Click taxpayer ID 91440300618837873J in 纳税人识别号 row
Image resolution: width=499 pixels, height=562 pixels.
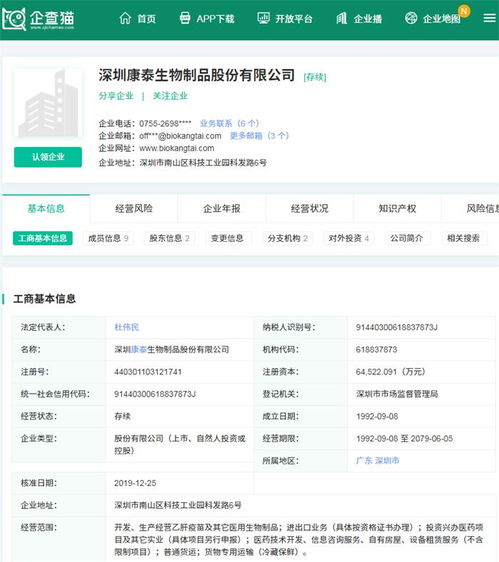click(x=396, y=327)
